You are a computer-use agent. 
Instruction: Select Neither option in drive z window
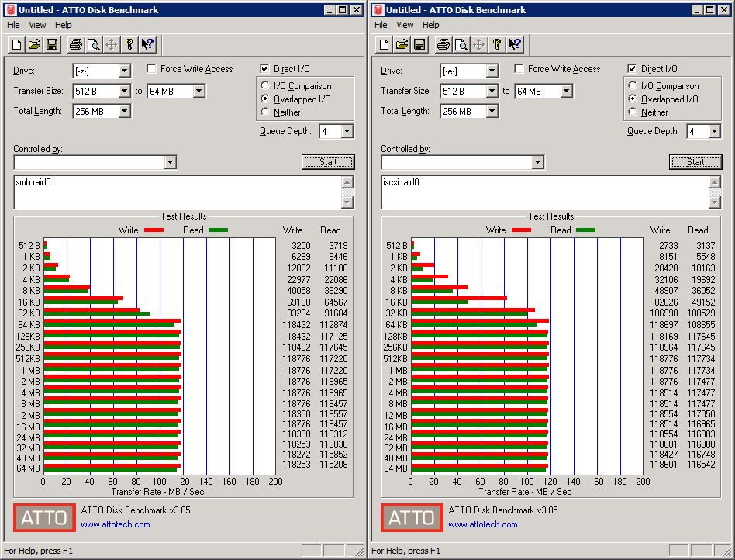pyautogui.click(x=265, y=112)
